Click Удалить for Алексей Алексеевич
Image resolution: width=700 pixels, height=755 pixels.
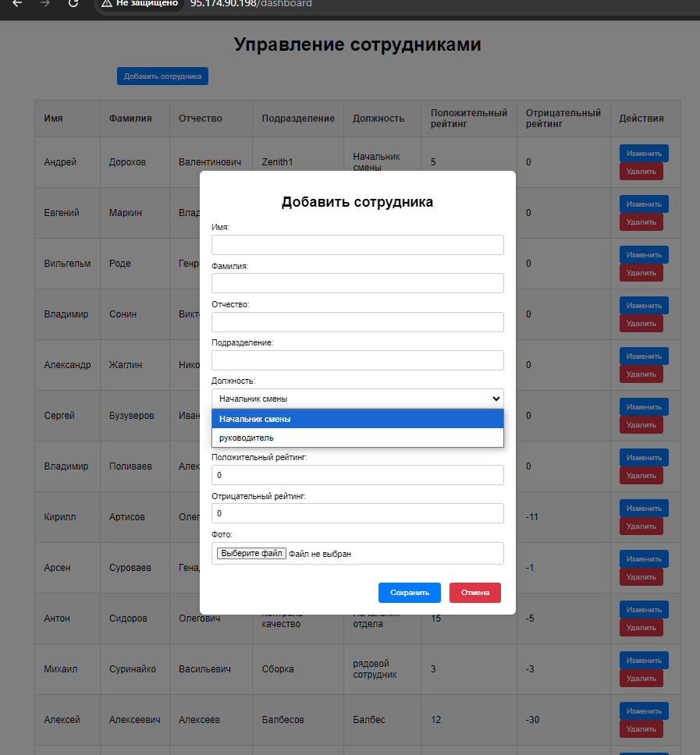[x=641, y=728]
